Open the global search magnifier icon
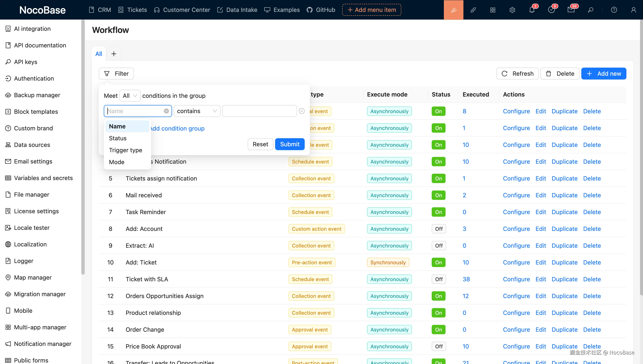The image size is (643, 364). tap(591, 10)
